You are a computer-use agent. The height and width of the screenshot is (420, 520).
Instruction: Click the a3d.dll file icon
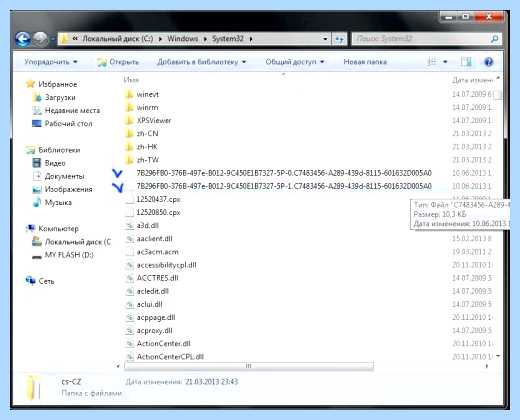pos(129,226)
